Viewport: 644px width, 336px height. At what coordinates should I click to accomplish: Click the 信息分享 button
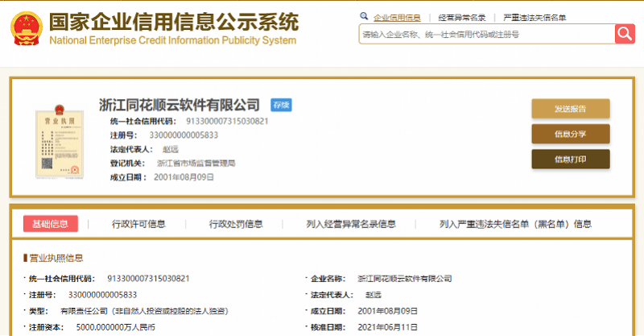(571, 134)
